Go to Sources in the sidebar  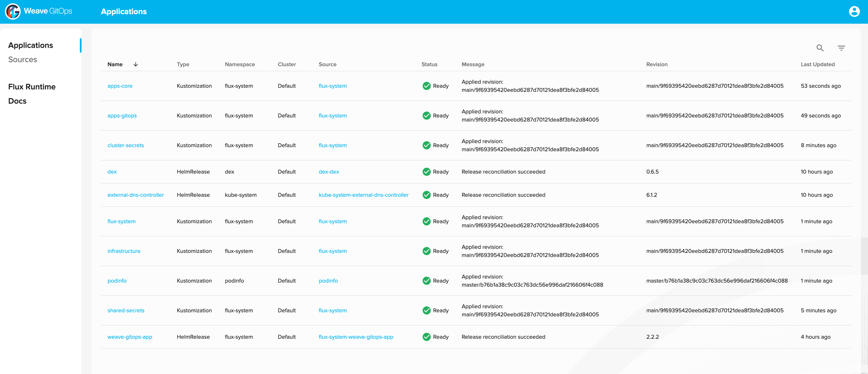click(22, 60)
